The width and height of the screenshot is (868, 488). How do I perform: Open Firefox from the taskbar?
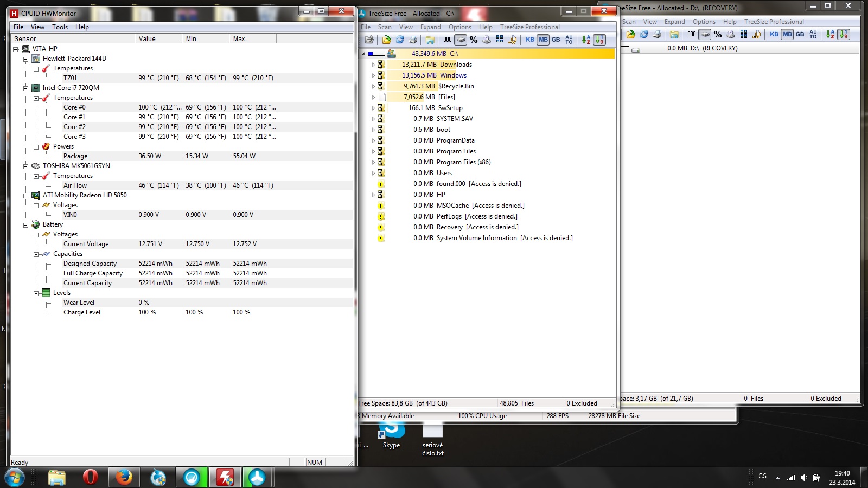[x=124, y=478]
